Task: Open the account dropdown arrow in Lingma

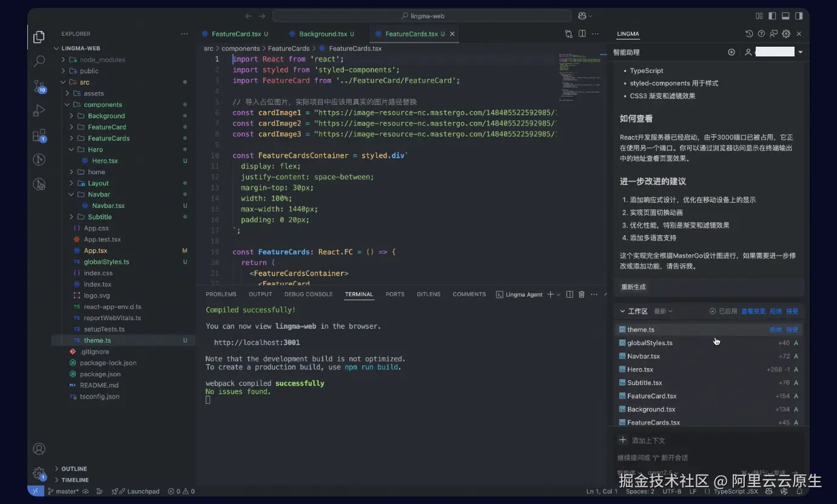Action: [801, 52]
